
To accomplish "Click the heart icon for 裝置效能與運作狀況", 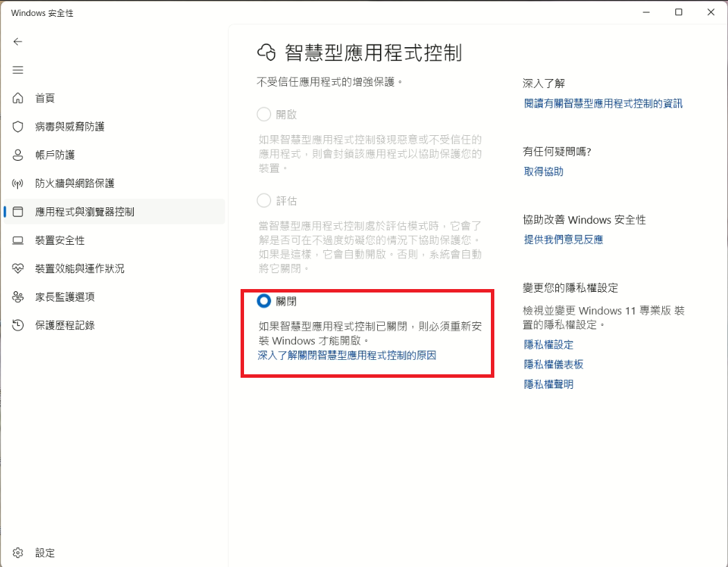I will [x=18, y=269].
